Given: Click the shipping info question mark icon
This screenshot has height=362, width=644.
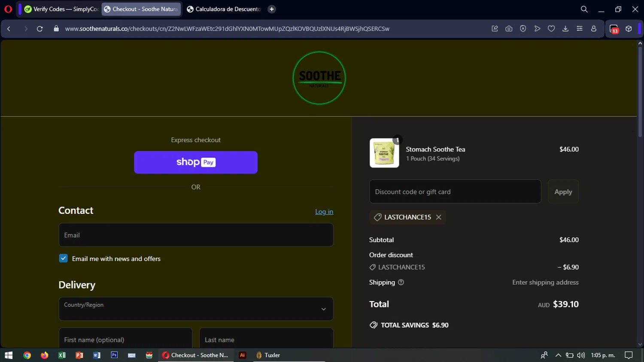Looking at the screenshot, I should coord(401,283).
